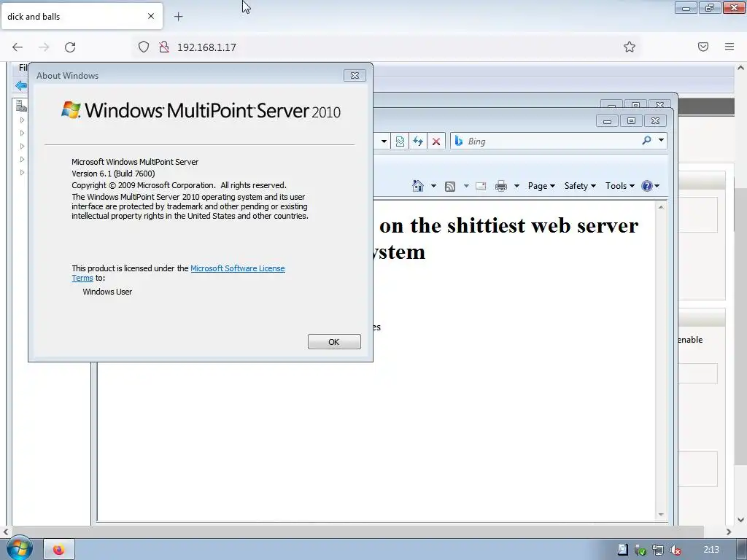Open the Print dropdown arrow
The image size is (747, 560).
[516, 186]
